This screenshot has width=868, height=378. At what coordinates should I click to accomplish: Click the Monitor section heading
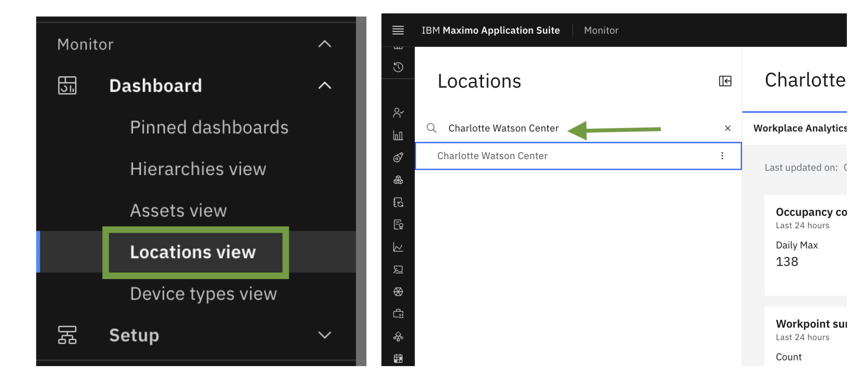(85, 44)
